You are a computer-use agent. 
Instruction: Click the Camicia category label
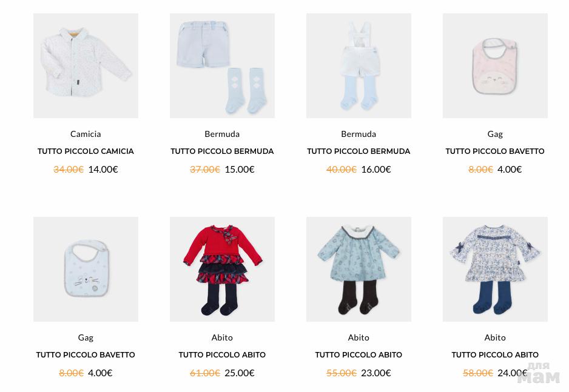pyautogui.click(x=86, y=134)
